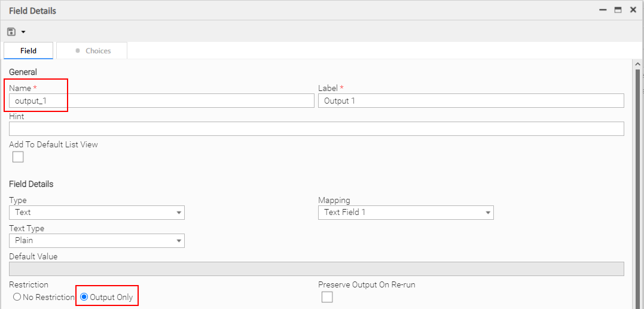Select the No Restriction radio button
Screen dimensions: 644x309
point(17,297)
